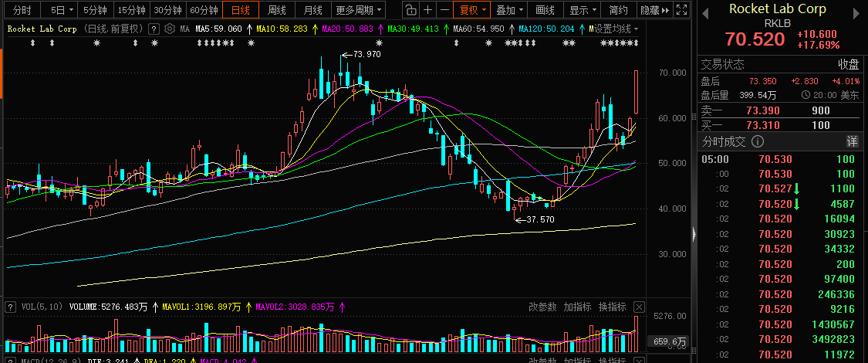Image resolution: width=868 pixels, height=363 pixels.
Task: Click 详 detail button in trades panel
Action: pos(852,141)
